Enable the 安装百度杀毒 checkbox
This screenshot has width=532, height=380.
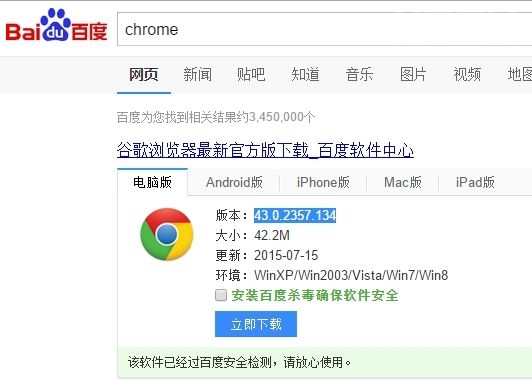[x=221, y=295]
